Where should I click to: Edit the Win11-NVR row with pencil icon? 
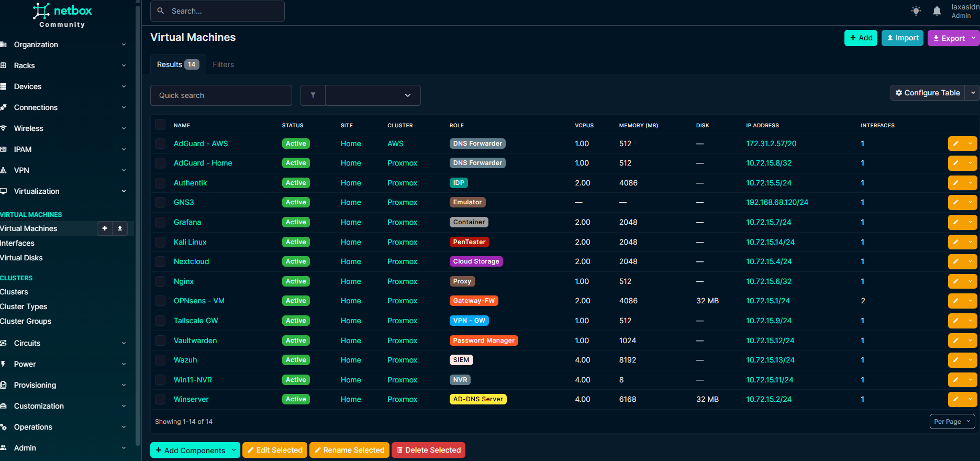[956, 380]
